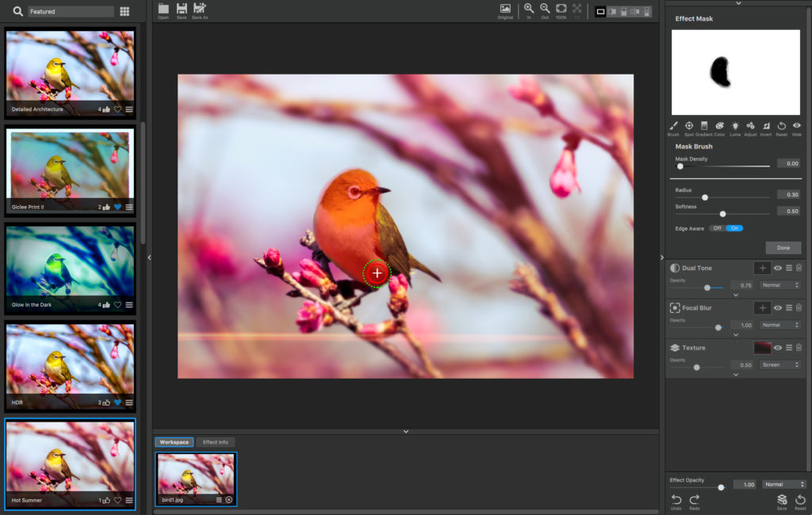Open Dual Tone effect menu

[x=789, y=268]
